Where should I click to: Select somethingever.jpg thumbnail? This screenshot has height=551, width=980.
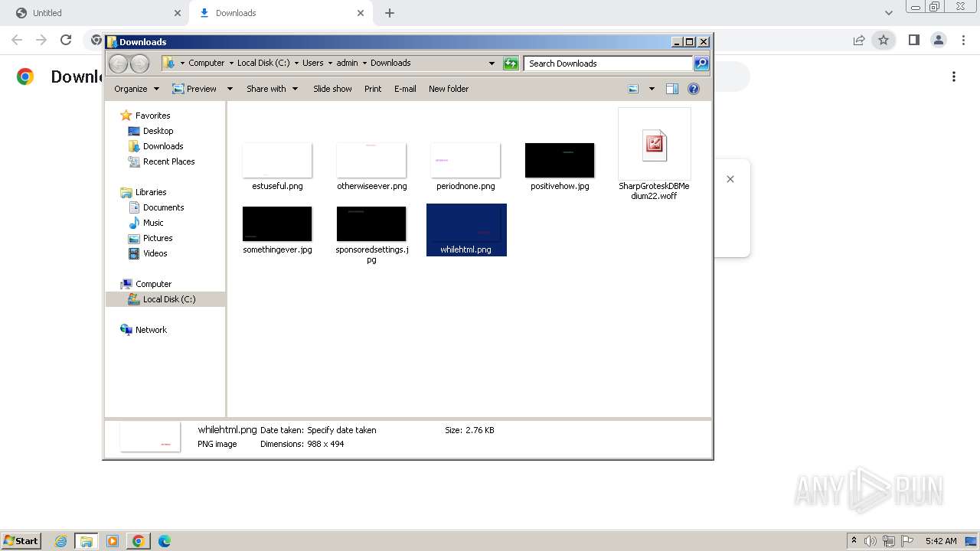tap(277, 223)
